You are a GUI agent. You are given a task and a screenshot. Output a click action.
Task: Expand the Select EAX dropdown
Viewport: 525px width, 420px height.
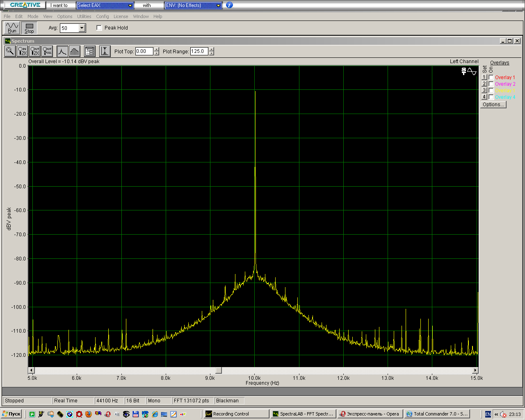(x=130, y=5)
